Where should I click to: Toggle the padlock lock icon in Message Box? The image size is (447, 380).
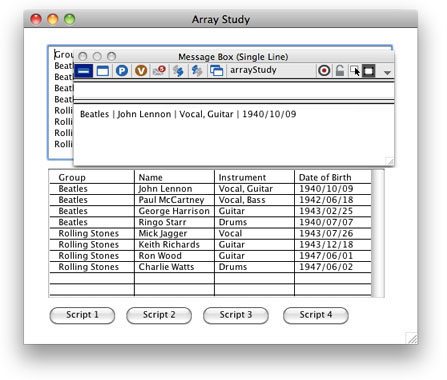click(339, 71)
